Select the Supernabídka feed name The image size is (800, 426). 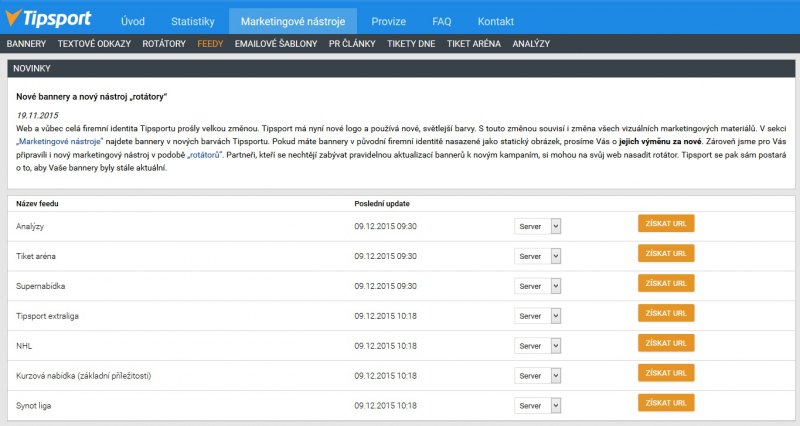point(40,286)
